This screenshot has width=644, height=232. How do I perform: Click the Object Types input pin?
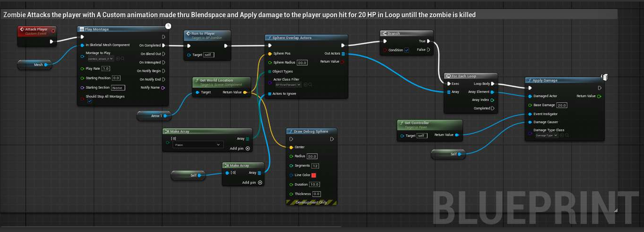click(270, 71)
